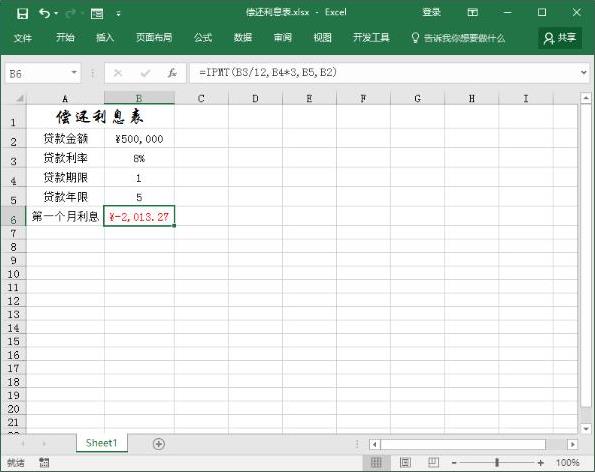Open Ribbon Display Options icon
The width and height of the screenshot is (595, 472).
pos(472,13)
